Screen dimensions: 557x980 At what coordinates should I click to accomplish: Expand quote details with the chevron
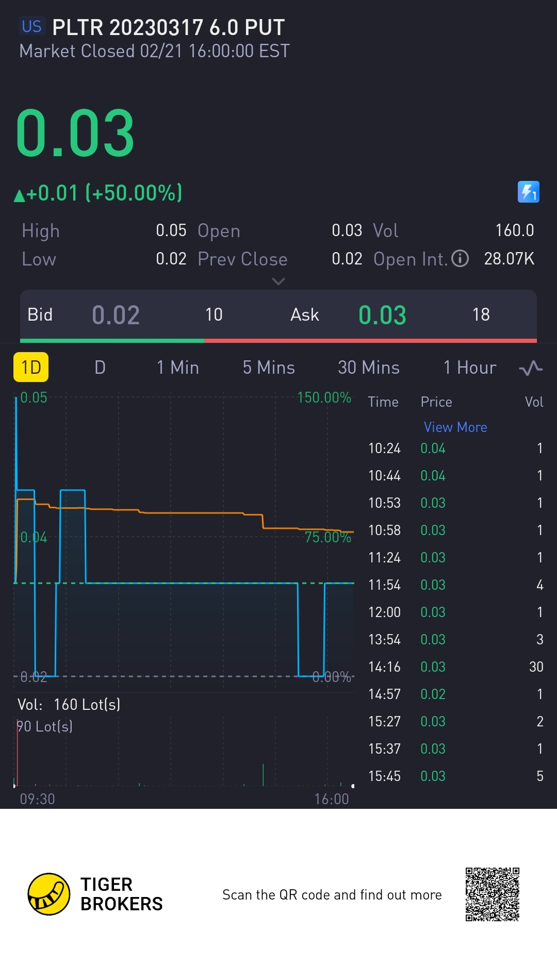pos(278,281)
